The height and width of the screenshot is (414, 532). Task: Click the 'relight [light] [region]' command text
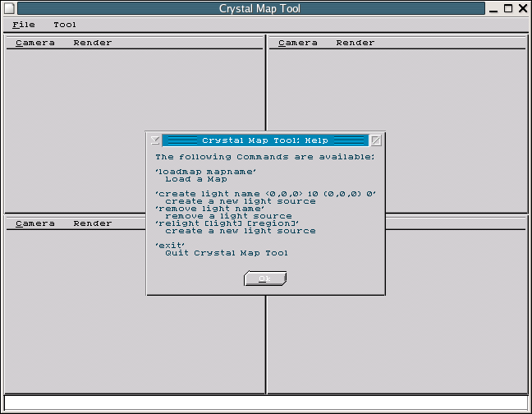pos(227,223)
